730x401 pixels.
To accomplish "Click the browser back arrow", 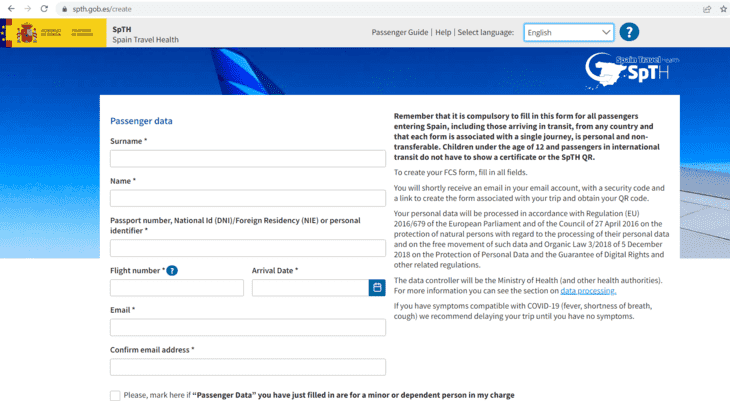I will pyautogui.click(x=11, y=9).
